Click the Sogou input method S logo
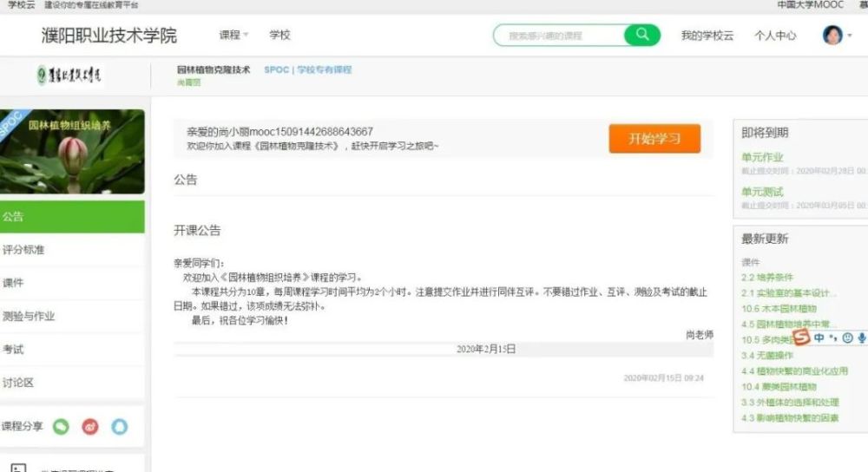This screenshot has height=472, width=868. pyautogui.click(x=801, y=337)
